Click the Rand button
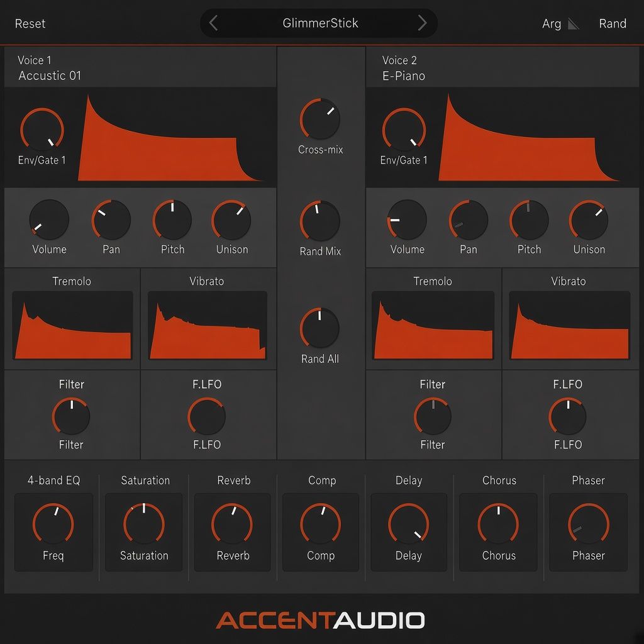 613,23
